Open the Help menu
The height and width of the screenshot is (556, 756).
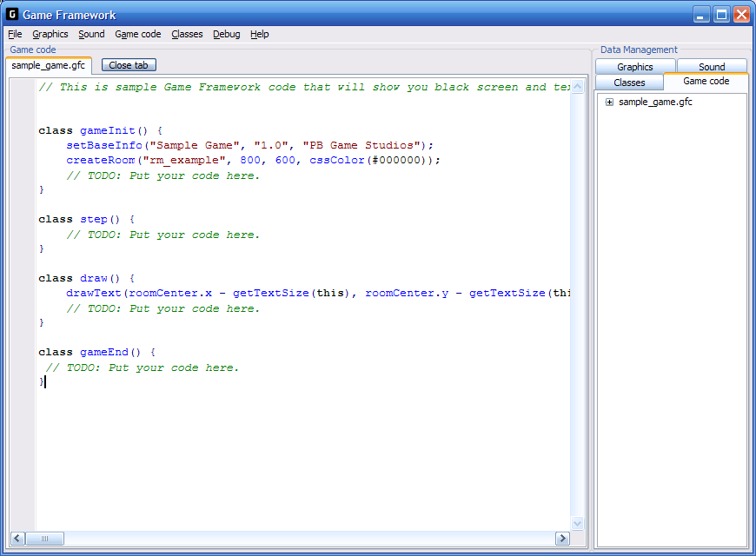[260, 34]
